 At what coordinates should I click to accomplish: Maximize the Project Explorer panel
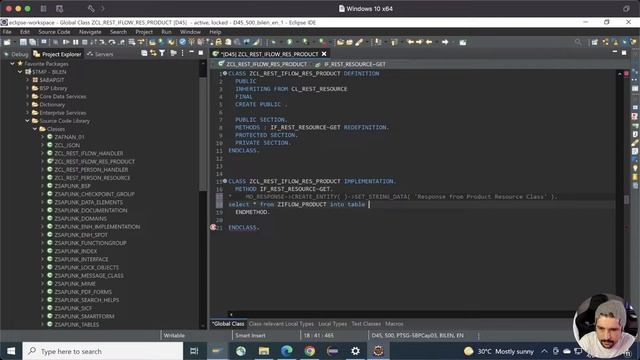tap(200, 53)
